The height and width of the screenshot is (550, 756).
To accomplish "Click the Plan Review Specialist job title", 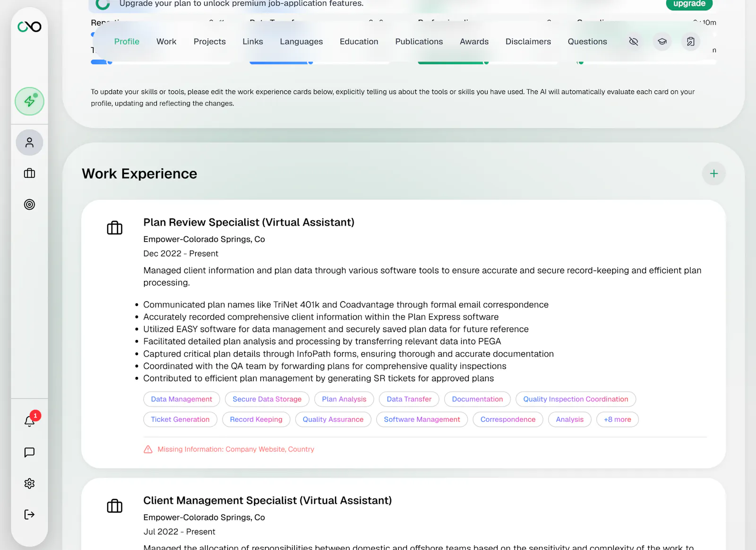I will click(249, 222).
